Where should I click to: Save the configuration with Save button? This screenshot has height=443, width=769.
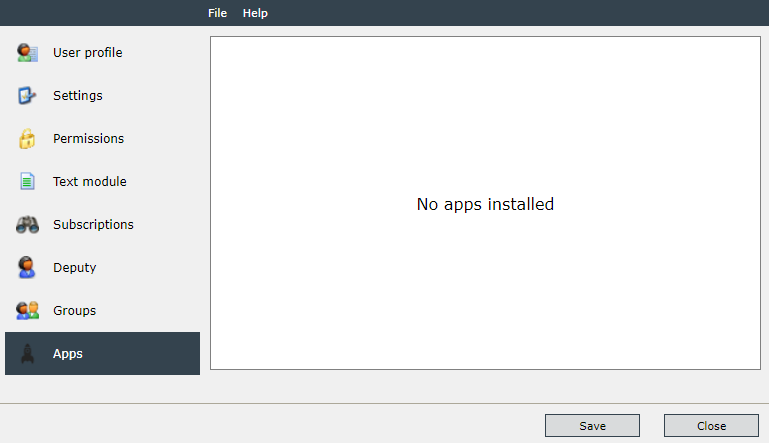[592, 425]
